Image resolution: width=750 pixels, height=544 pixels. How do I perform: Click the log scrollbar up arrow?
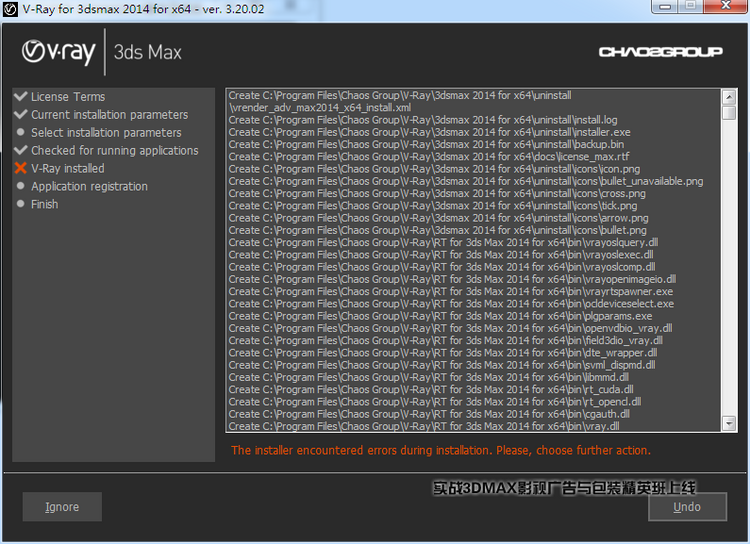click(728, 97)
